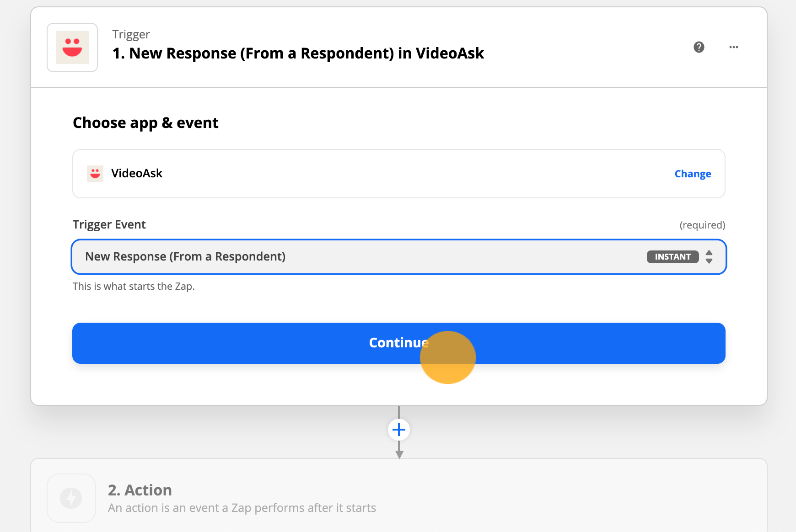The width and height of the screenshot is (796, 532).
Task: Add a step with the plus button
Action: pos(399,430)
